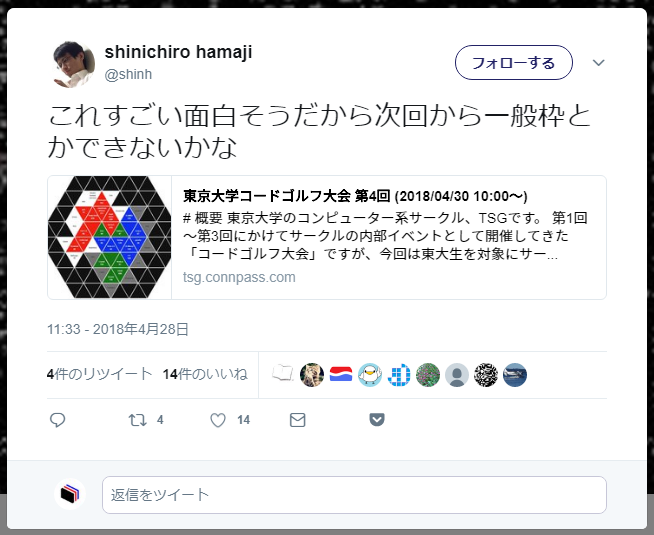Open the 東京大学コードゴルフ大会 link card title

tap(355, 196)
